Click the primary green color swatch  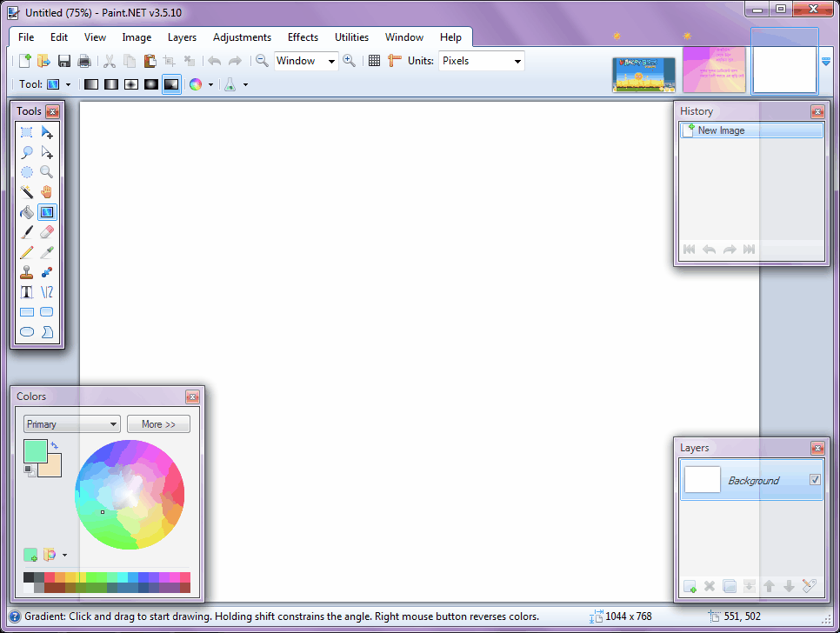[x=36, y=451]
